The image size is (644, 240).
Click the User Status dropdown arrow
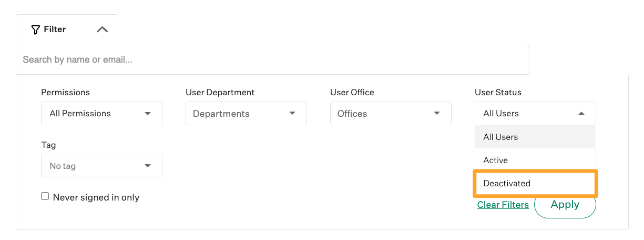tap(581, 113)
